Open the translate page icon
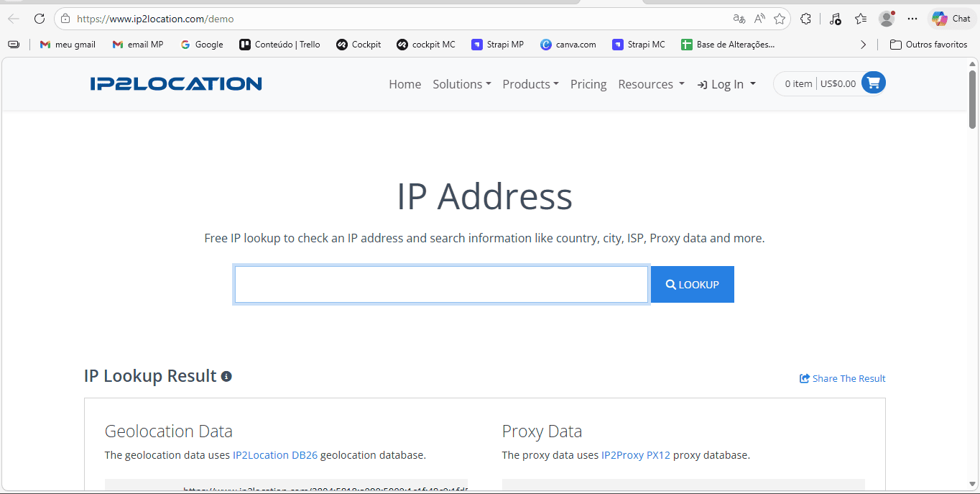This screenshot has width=980, height=494. click(x=739, y=19)
